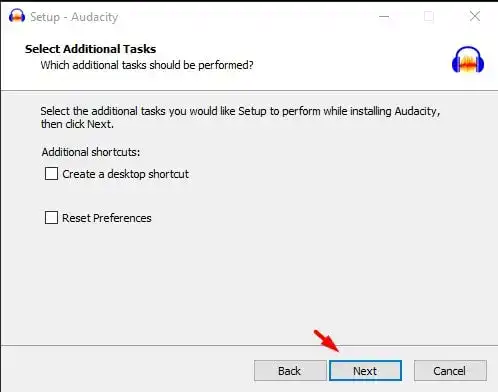Click the disabled maximize window icon
Viewport: 498px width, 392px height.
(x=429, y=16)
